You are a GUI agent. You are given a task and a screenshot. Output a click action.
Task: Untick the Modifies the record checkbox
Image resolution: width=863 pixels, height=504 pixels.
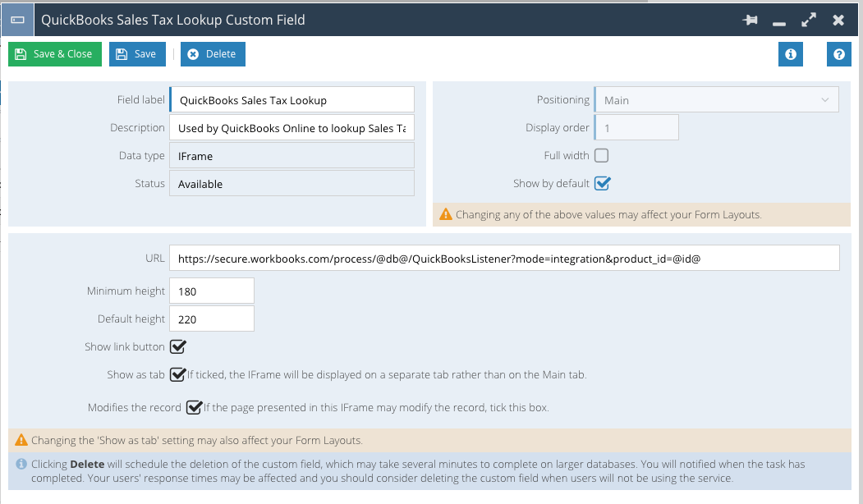coord(194,407)
